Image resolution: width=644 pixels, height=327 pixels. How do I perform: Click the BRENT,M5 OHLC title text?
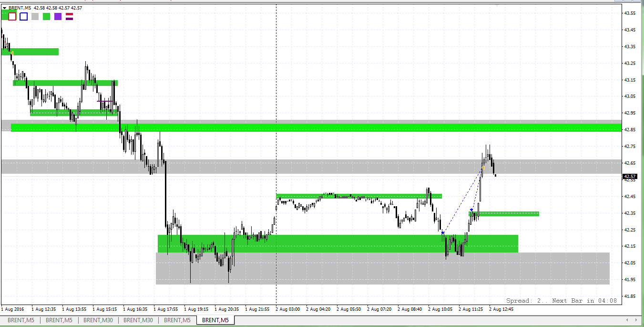coord(45,8)
